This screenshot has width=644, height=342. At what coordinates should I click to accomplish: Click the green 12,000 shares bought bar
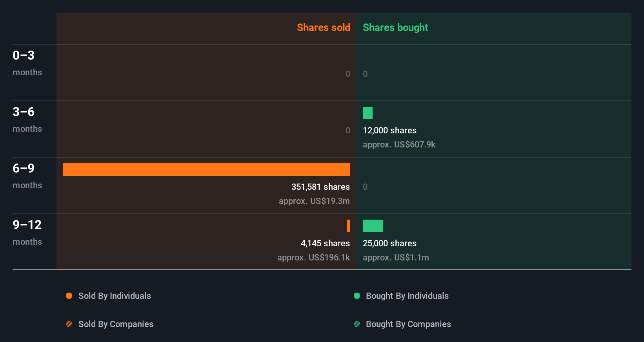tap(367, 113)
